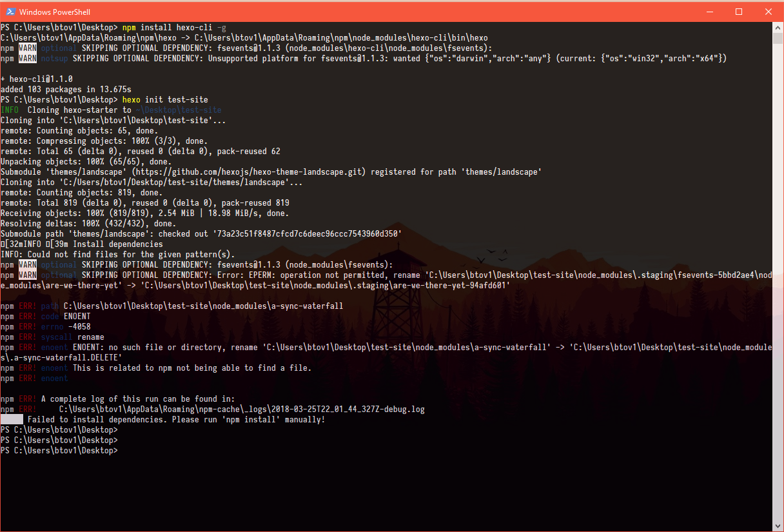Click the 'Receiving objects: 100% (819/819)' line
The image size is (784, 532).
145,213
